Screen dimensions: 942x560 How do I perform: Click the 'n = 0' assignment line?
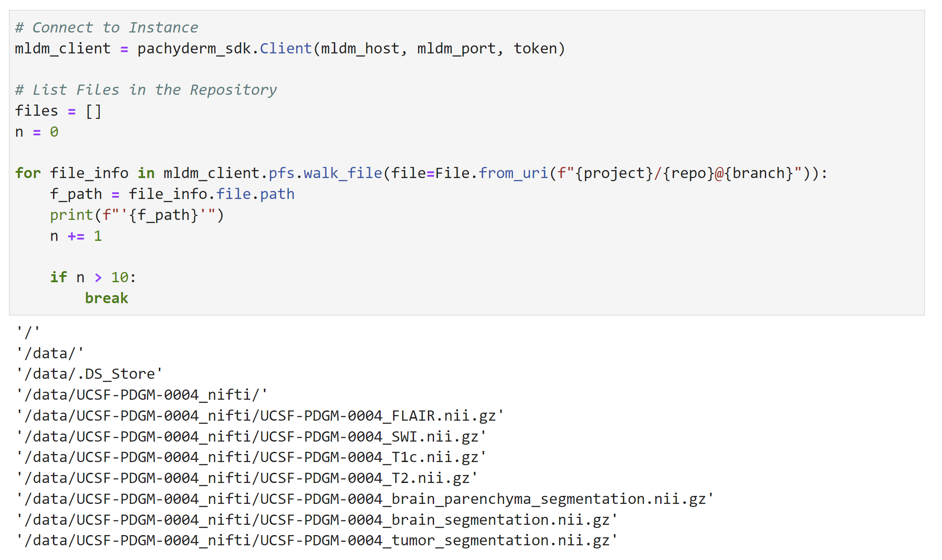click(37, 132)
